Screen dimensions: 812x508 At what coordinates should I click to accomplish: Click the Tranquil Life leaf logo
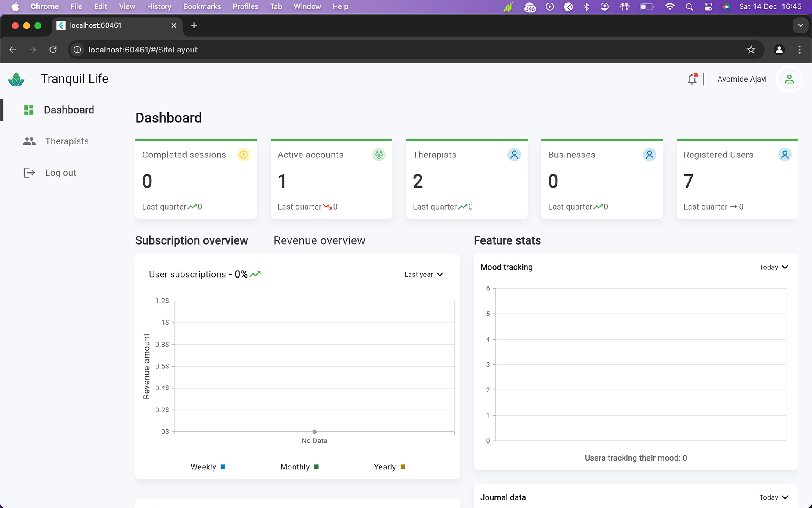[x=16, y=79]
